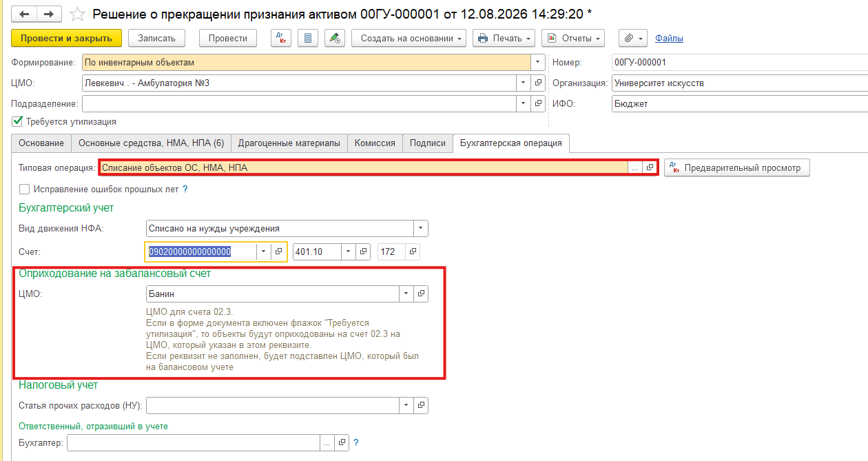
Task: Add document to favorites with star icon
Action: [x=77, y=14]
